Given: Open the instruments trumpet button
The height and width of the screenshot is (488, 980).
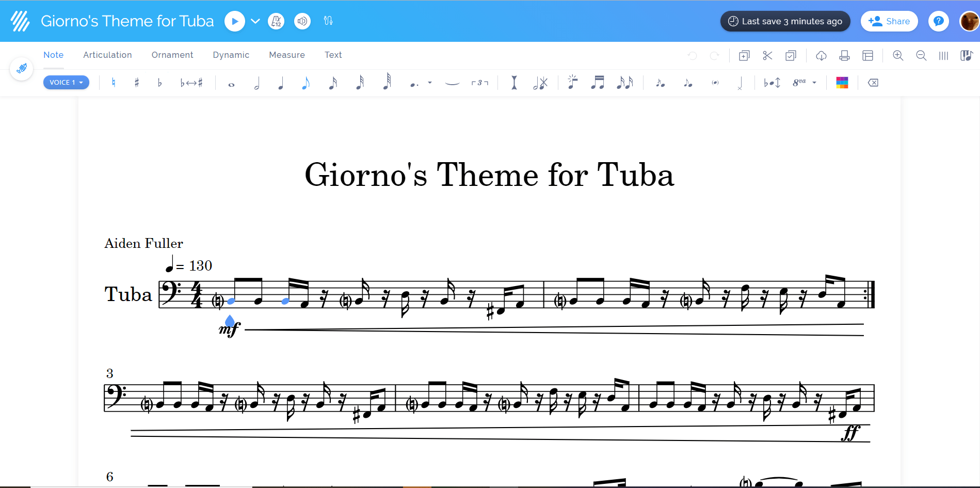Looking at the screenshot, I should pos(22,69).
